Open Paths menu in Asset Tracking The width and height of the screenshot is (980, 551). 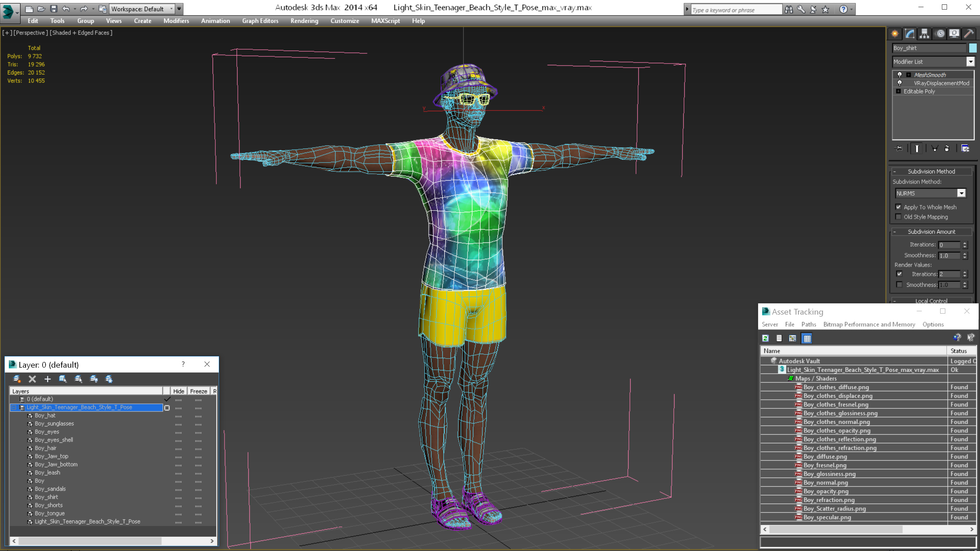pyautogui.click(x=808, y=324)
